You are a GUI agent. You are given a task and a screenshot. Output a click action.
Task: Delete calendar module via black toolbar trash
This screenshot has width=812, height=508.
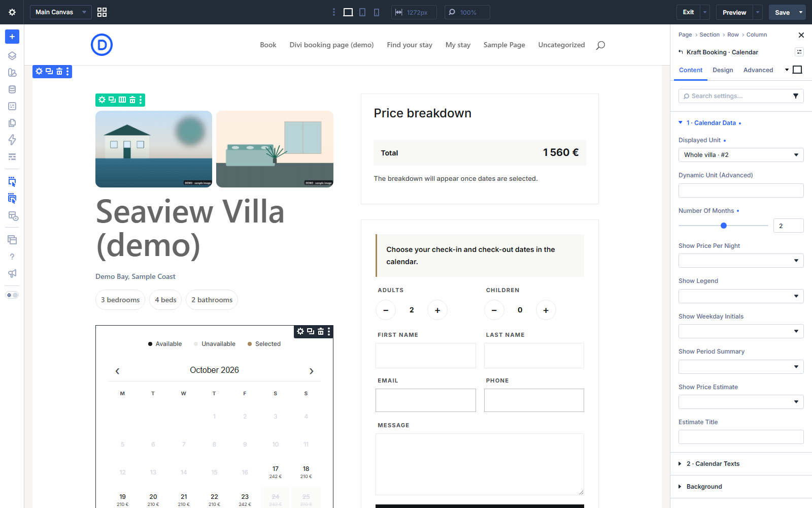tap(321, 331)
